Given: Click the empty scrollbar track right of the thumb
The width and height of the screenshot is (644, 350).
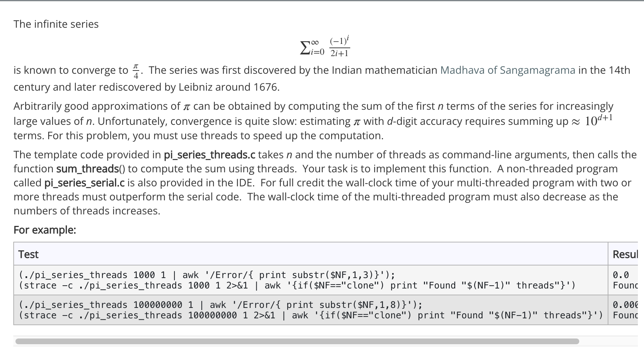Looking at the screenshot, I should tap(608, 341).
